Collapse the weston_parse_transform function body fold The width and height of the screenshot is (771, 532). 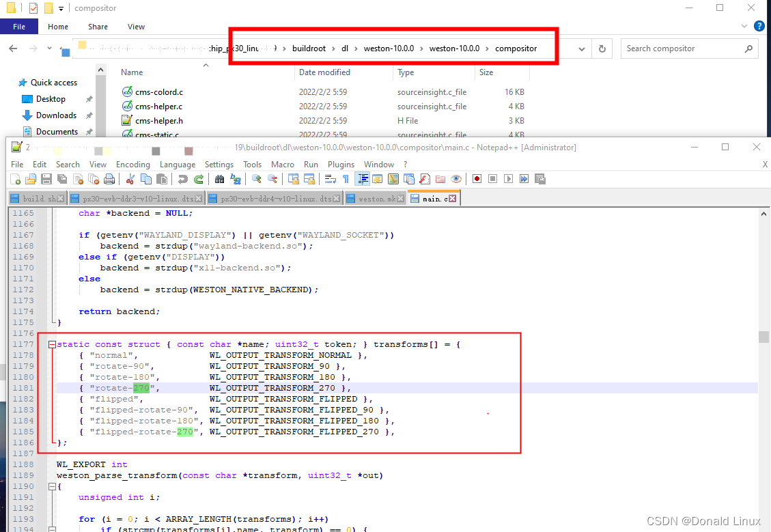click(53, 486)
